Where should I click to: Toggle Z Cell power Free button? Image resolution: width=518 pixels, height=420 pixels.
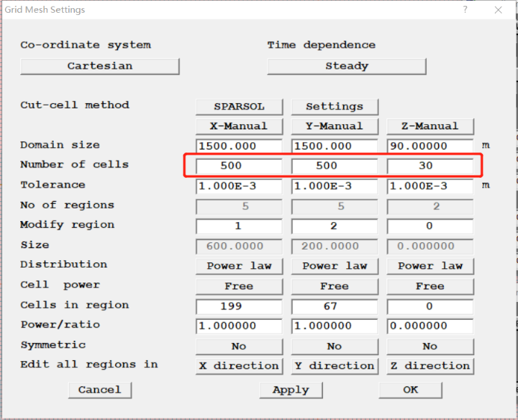point(430,287)
